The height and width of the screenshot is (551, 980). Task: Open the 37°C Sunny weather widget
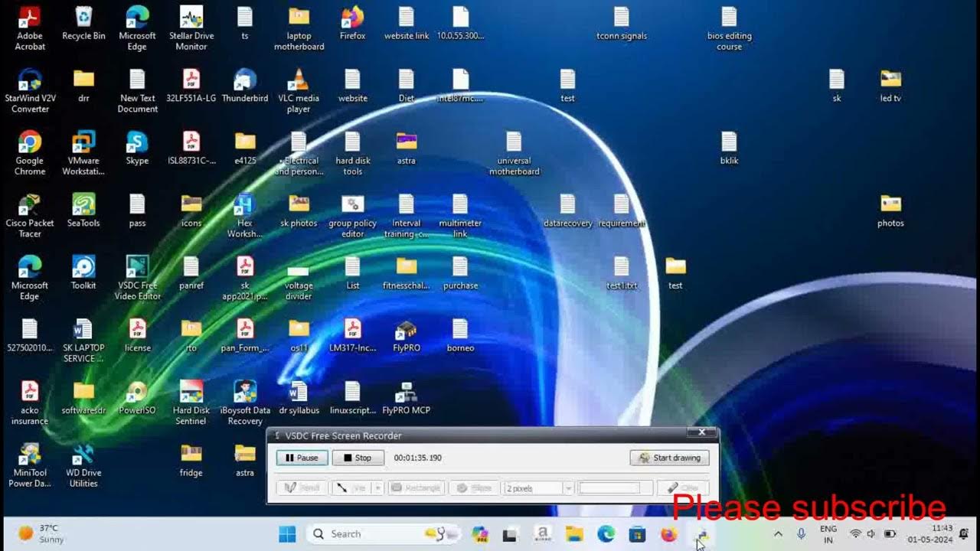coord(42,534)
